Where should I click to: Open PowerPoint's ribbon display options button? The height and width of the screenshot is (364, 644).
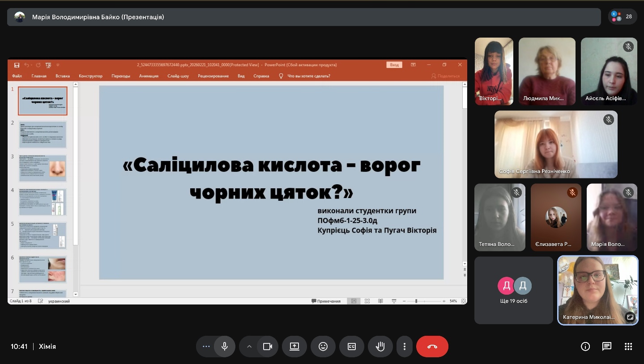coord(413,65)
